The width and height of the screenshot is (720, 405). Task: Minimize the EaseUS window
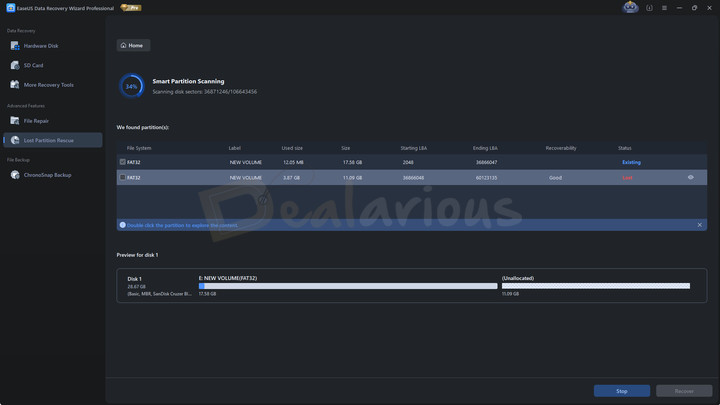tap(679, 8)
